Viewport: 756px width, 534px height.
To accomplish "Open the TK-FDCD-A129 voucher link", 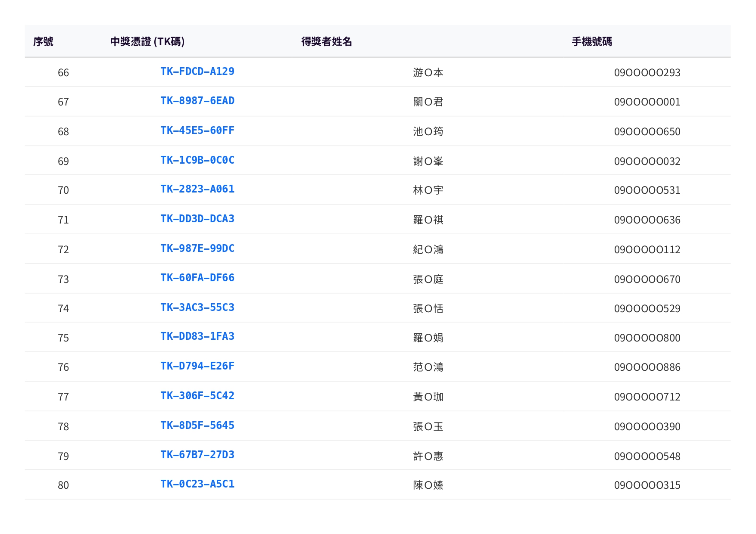I will click(197, 71).
